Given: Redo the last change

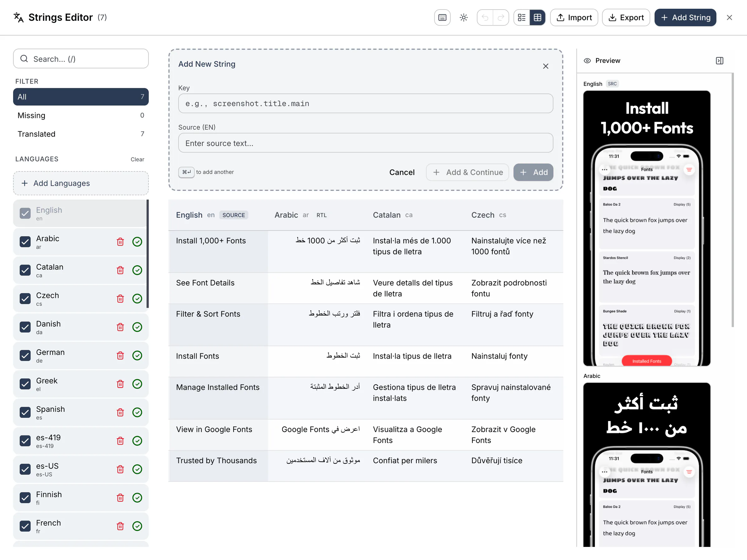Looking at the screenshot, I should coord(501,17).
